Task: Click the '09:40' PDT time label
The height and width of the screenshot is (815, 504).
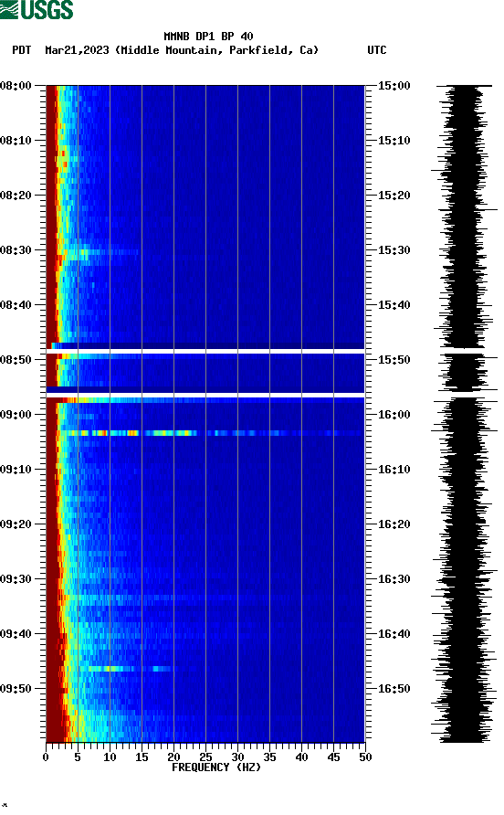Action: pos(16,633)
